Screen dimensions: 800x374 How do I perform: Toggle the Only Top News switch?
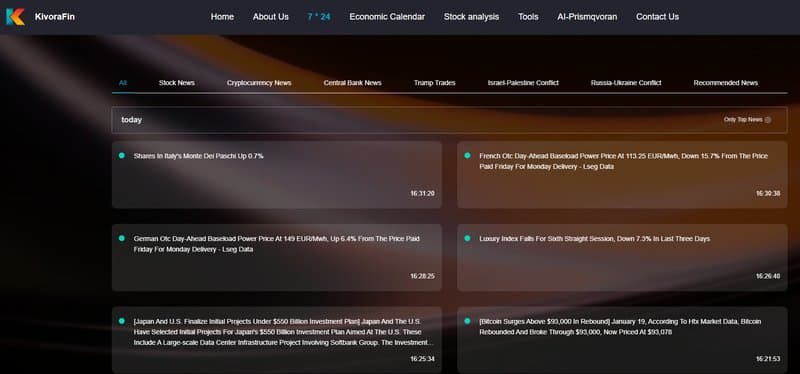(x=768, y=120)
